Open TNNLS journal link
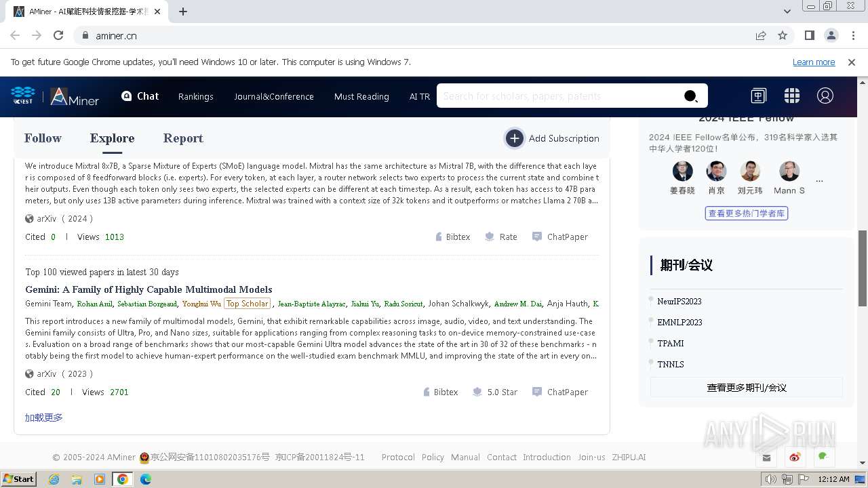Image resolution: width=868 pixels, height=488 pixels. coord(671,364)
